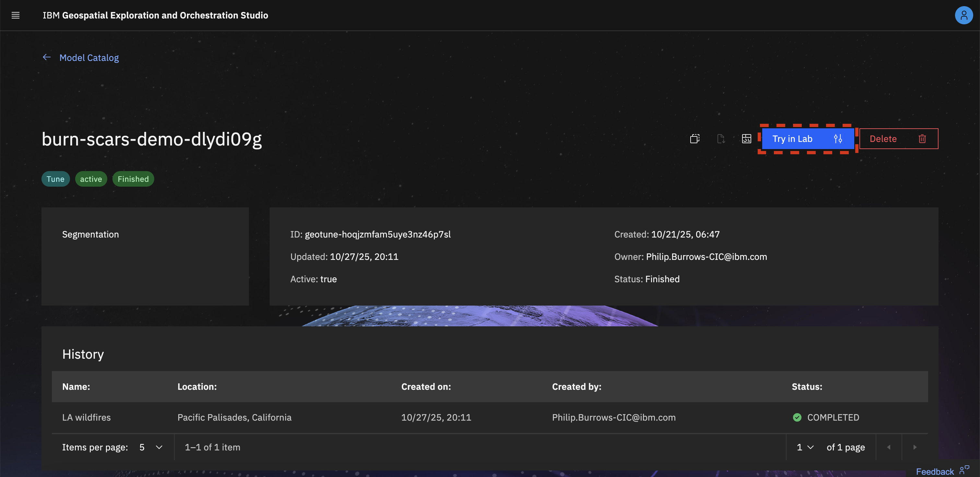980x477 pixels.
Task: Click the previous page arrow
Action: click(889, 447)
